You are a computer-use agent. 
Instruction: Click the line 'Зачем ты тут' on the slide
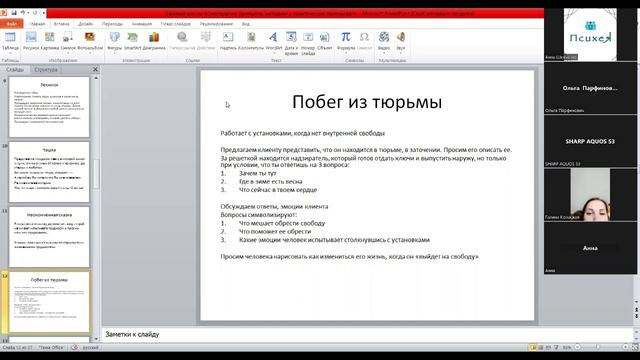pyautogui.click(x=258, y=173)
